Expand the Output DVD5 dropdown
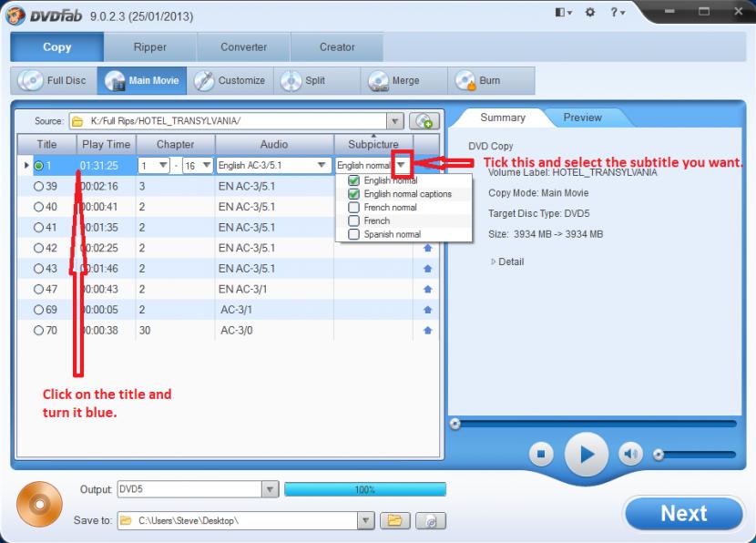Screen dimensions: 756x543 [270, 490]
